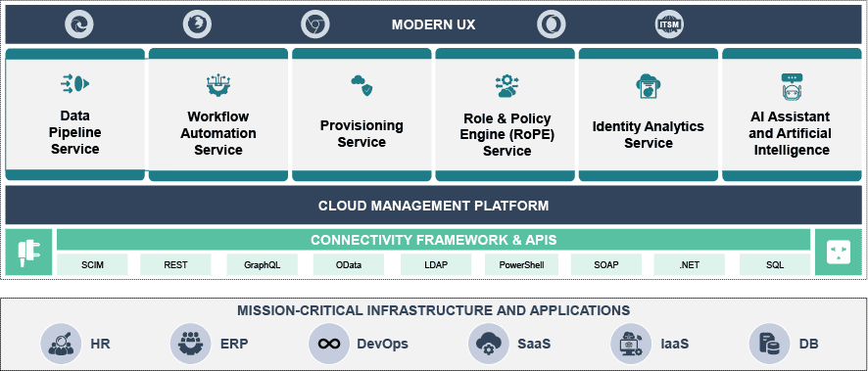868x371 pixels.
Task: Click the Workflow Automation Service label
Action: (x=218, y=133)
